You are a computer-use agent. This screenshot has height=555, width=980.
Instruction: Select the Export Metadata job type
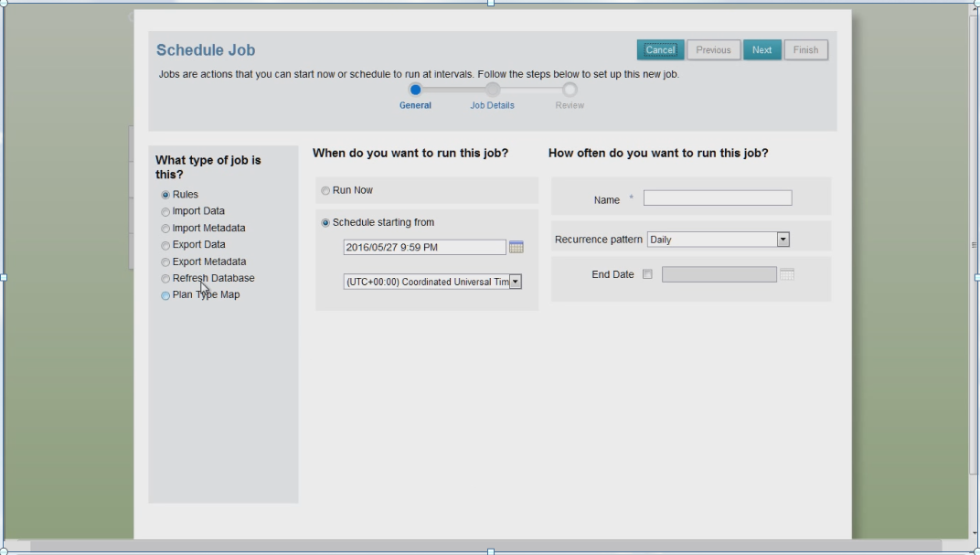pos(165,262)
